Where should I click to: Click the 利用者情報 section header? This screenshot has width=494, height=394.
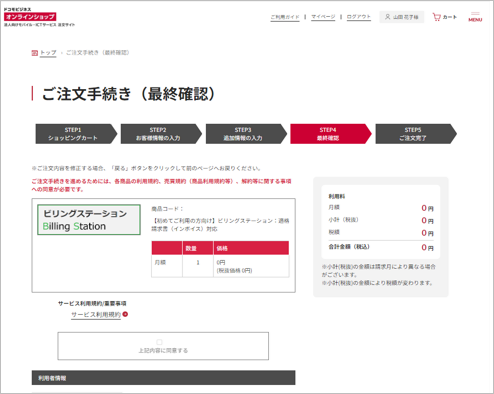click(x=163, y=378)
